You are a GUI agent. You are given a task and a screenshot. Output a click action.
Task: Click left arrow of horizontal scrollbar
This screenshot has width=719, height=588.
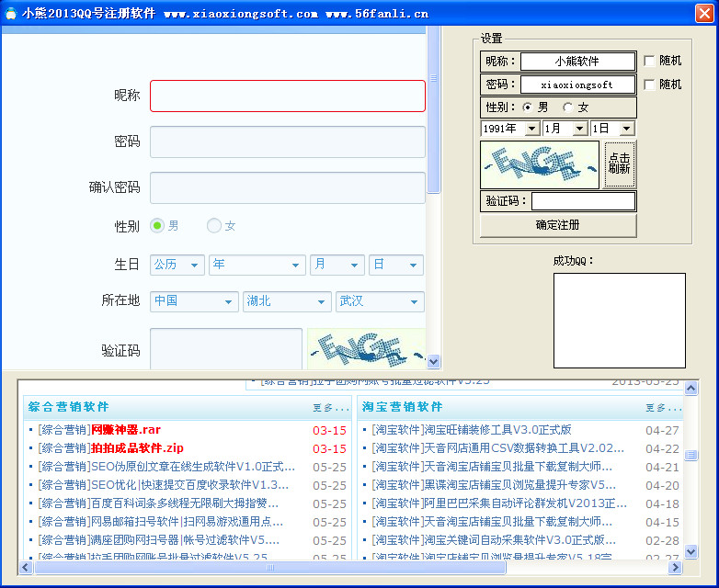25,568
